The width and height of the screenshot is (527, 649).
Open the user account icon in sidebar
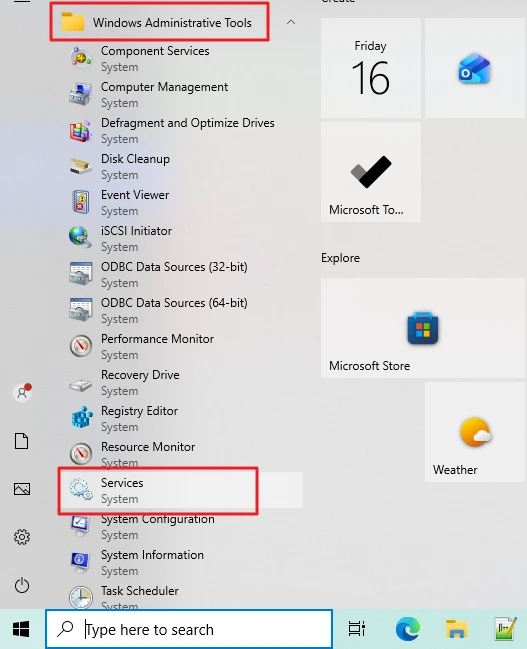(x=22, y=392)
